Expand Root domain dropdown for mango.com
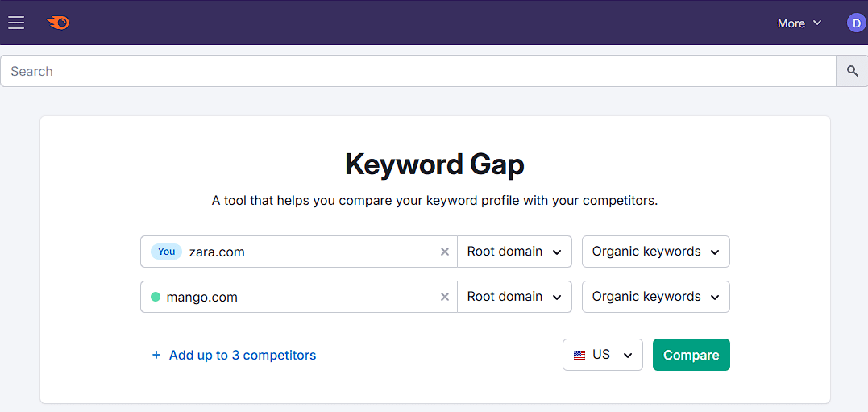This screenshot has height=412, width=868. 514,297
